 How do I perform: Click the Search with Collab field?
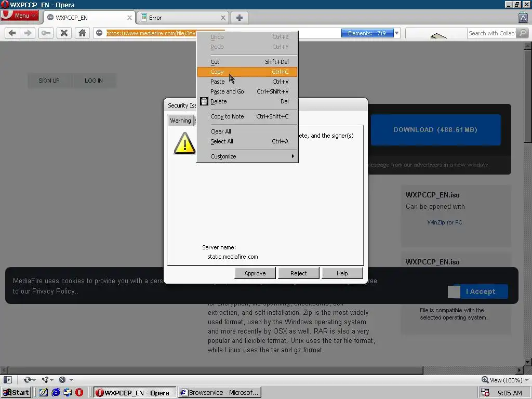[x=491, y=33]
